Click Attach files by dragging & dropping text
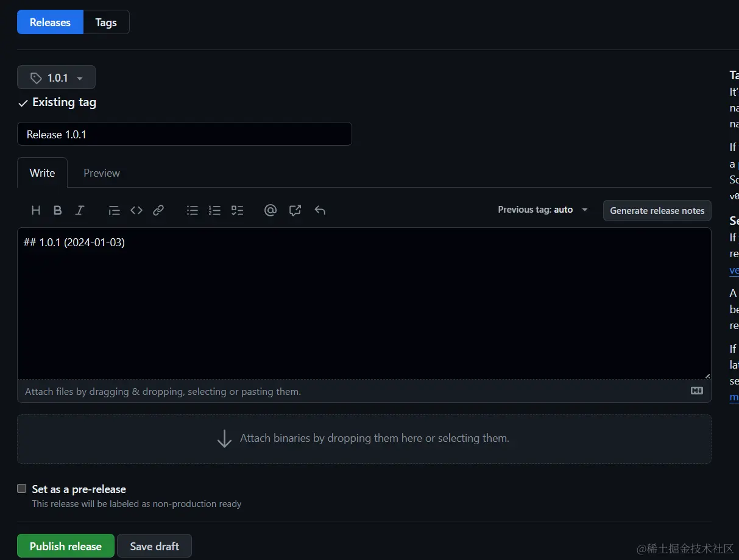 coord(163,391)
